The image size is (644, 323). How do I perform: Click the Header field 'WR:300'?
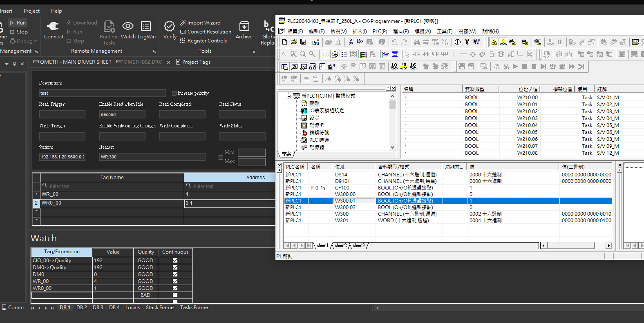[152, 157]
